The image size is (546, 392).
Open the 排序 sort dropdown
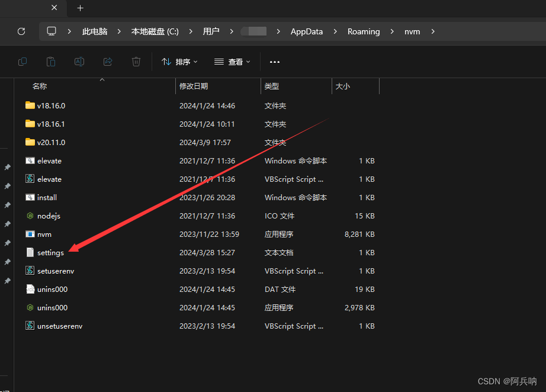coord(179,62)
